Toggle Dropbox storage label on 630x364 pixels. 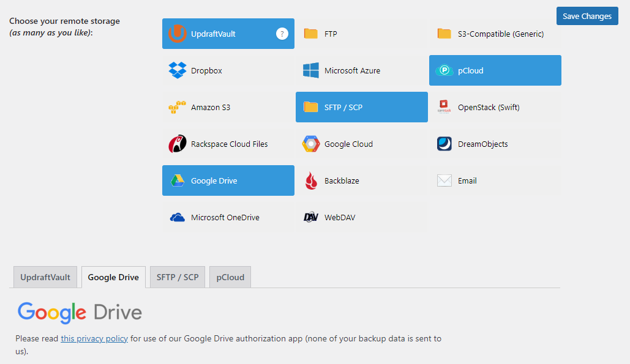[206, 70]
